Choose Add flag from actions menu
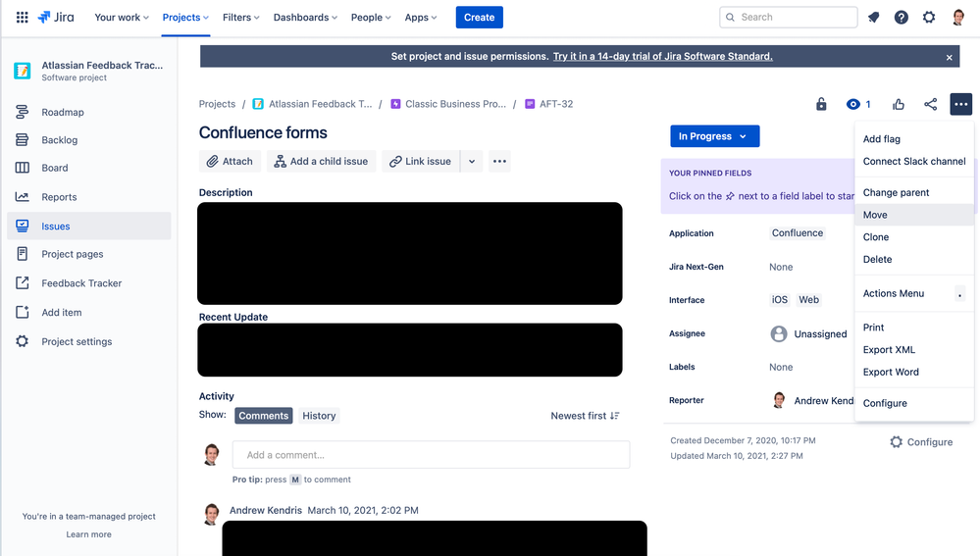The image size is (980, 556). click(x=913, y=139)
